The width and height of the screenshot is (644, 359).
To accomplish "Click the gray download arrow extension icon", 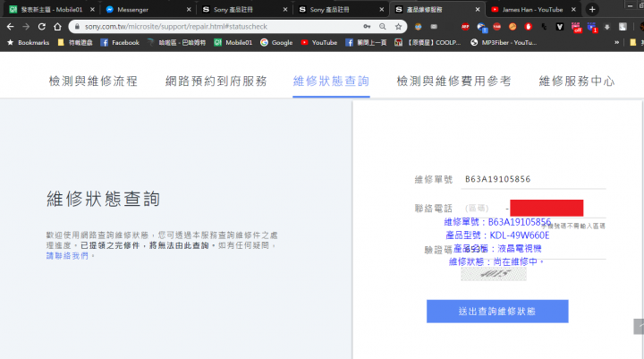I will 607,27.
